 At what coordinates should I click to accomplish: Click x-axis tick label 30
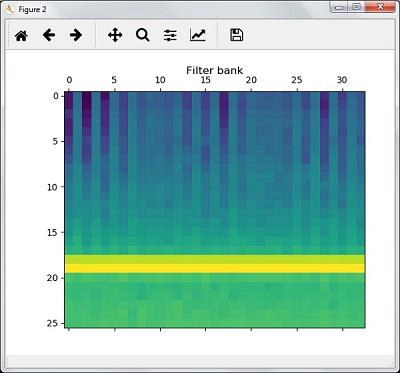pyautogui.click(x=342, y=80)
